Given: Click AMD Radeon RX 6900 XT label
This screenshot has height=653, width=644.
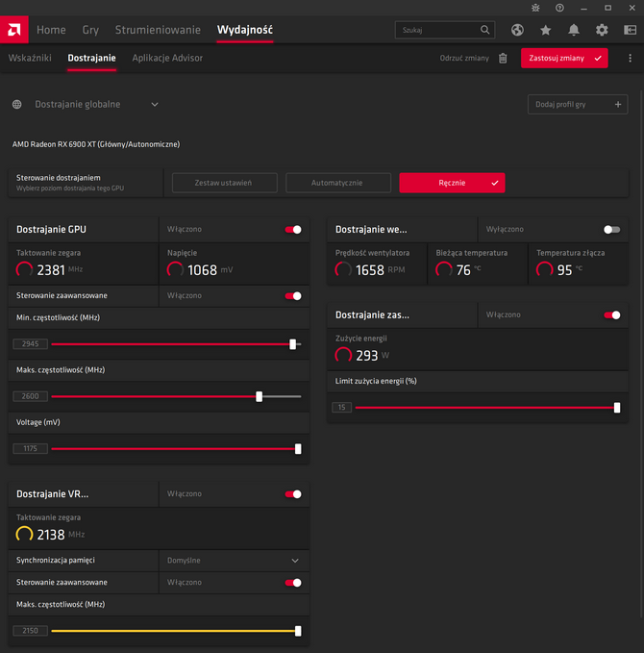Looking at the screenshot, I should pyautogui.click(x=96, y=144).
